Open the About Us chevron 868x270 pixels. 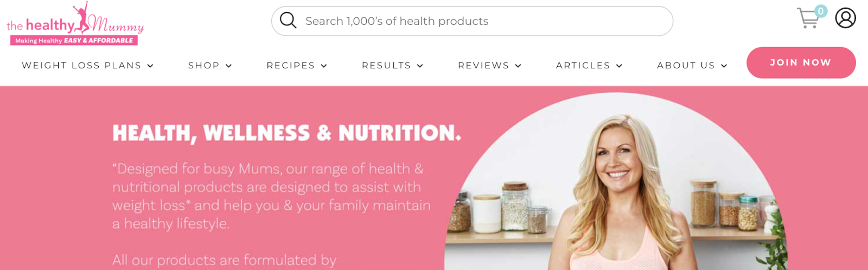[x=724, y=66]
